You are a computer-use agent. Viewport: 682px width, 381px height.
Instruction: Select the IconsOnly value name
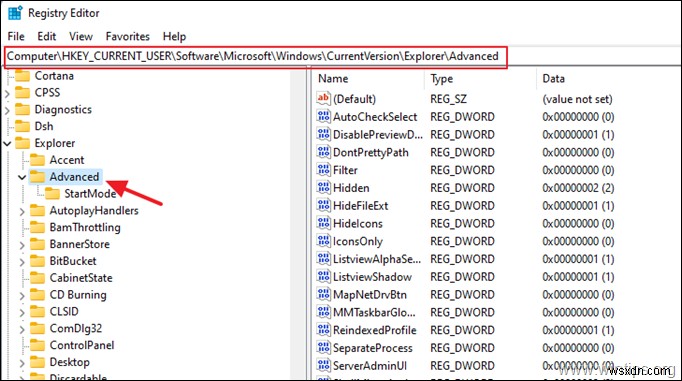tap(358, 241)
